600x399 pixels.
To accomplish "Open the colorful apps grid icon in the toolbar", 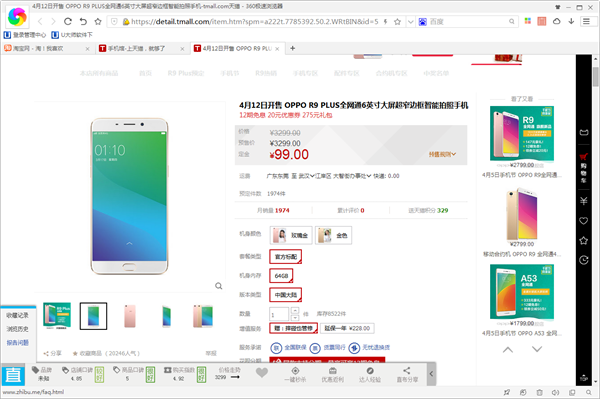I will (x=528, y=21).
